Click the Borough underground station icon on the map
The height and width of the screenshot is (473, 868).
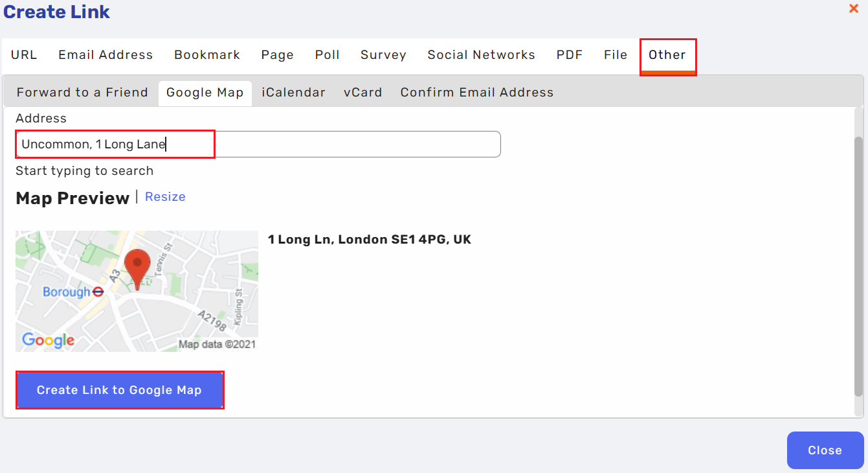(98, 292)
